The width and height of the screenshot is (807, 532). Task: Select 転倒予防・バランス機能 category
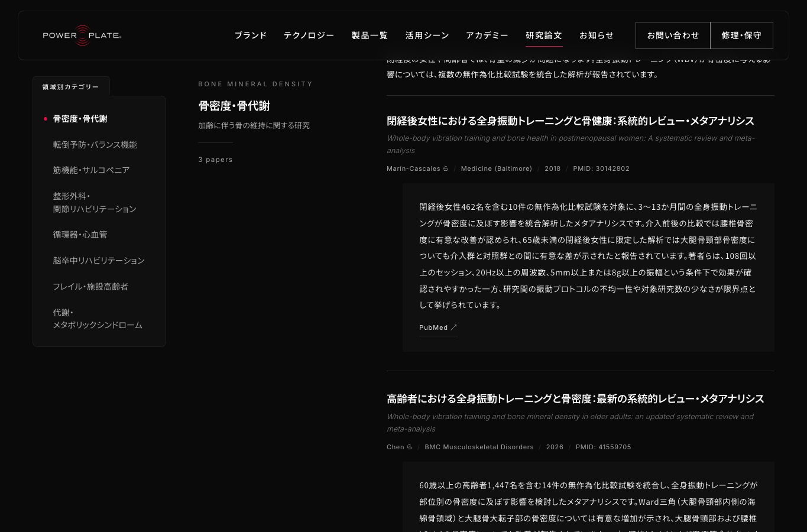95,145
